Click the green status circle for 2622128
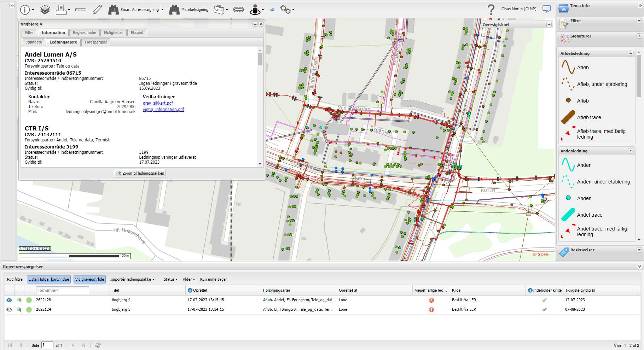This screenshot has width=644, height=350. (x=29, y=300)
